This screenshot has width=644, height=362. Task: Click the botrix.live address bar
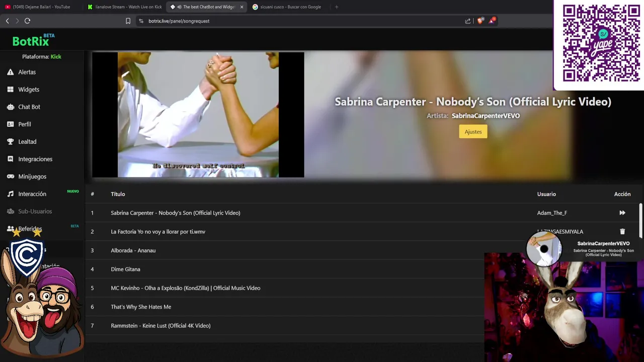click(302, 21)
